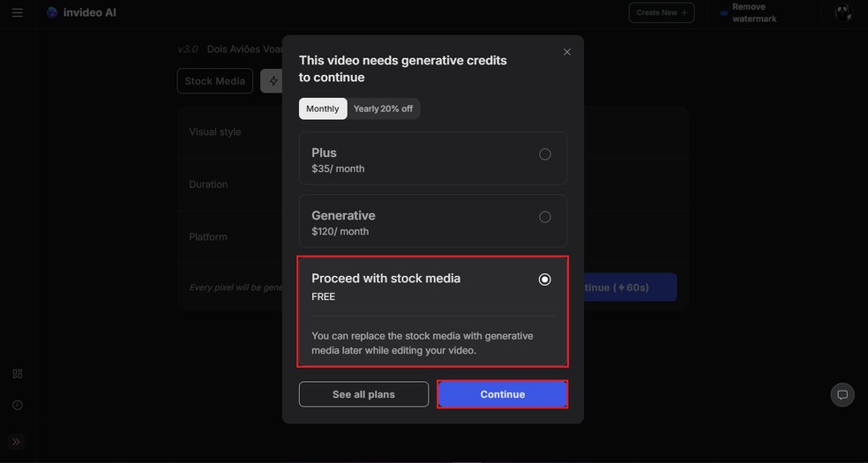Click the Remove watermark link
This screenshot has width=868, height=463.
(754, 12)
